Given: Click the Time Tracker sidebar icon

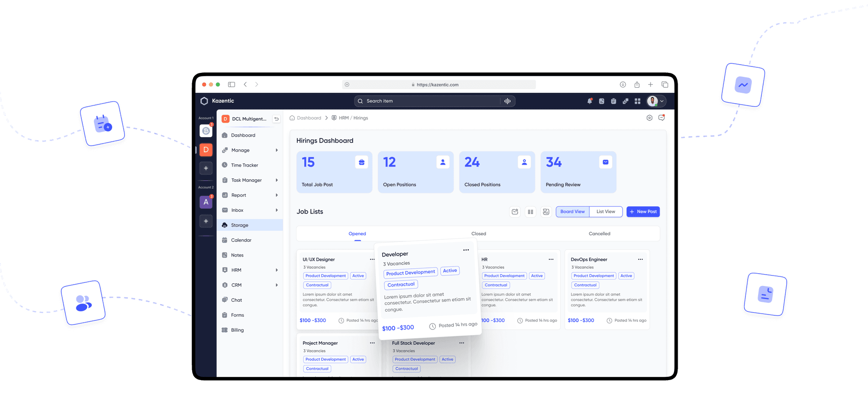Looking at the screenshot, I should [225, 165].
